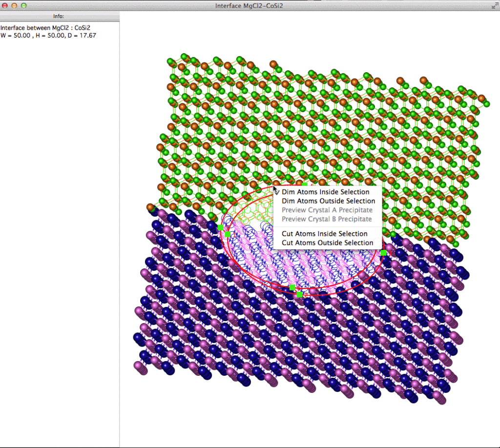
Task: Click the W, H, D dimensions text line
Action: pos(48,35)
